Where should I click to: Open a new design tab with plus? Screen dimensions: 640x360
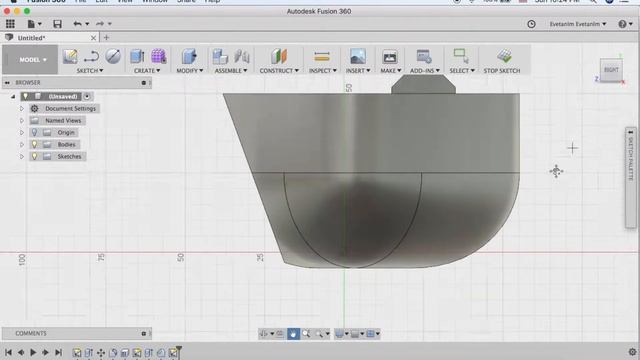coord(106,38)
